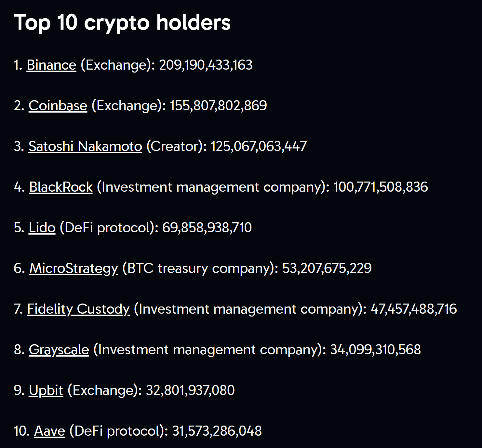Open the MicroStrategy link

(x=74, y=268)
